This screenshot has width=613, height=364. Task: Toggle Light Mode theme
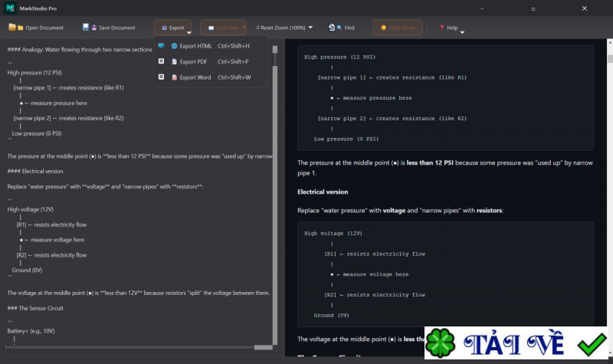coord(397,28)
